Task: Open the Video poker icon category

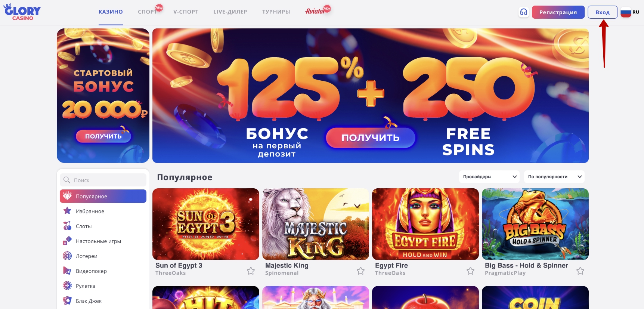Action: click(67, 271)
